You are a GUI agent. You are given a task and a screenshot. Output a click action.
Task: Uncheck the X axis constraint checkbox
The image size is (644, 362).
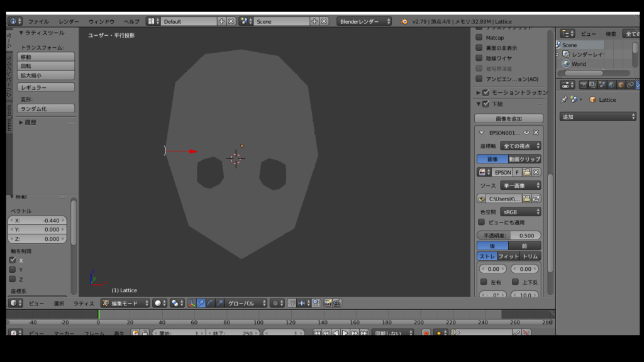click(x=13, y=260)
